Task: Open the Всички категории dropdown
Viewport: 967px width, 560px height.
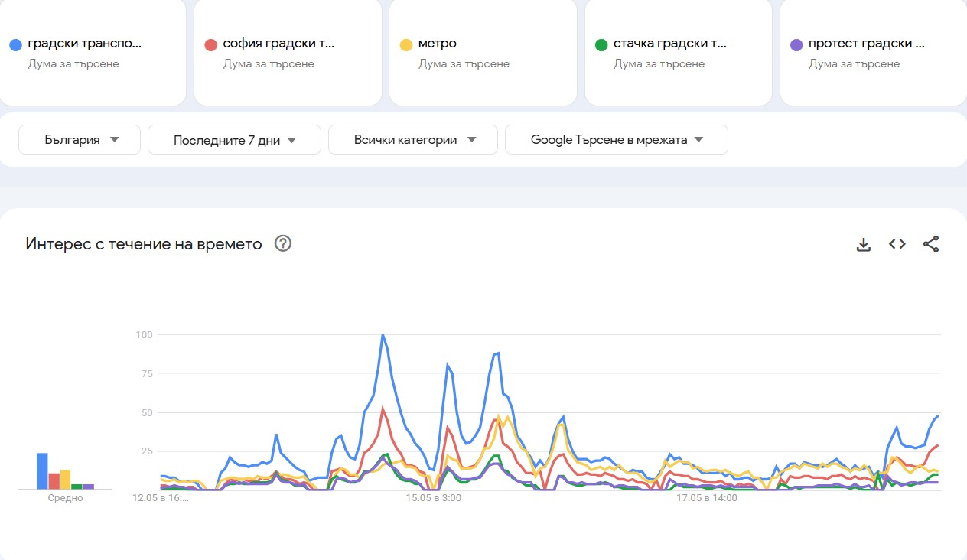Action: tap(412, 139)
